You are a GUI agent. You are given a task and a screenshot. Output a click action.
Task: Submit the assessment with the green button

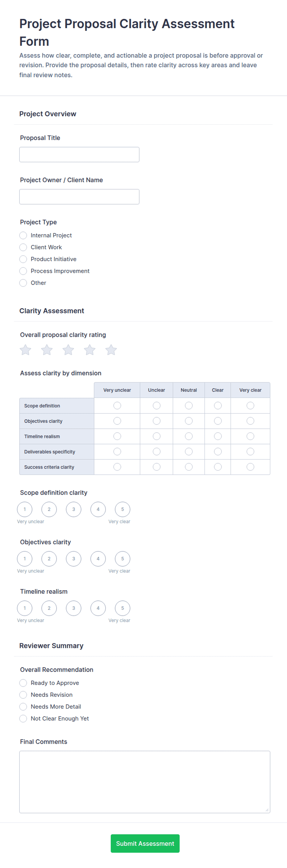pos(145,843)
